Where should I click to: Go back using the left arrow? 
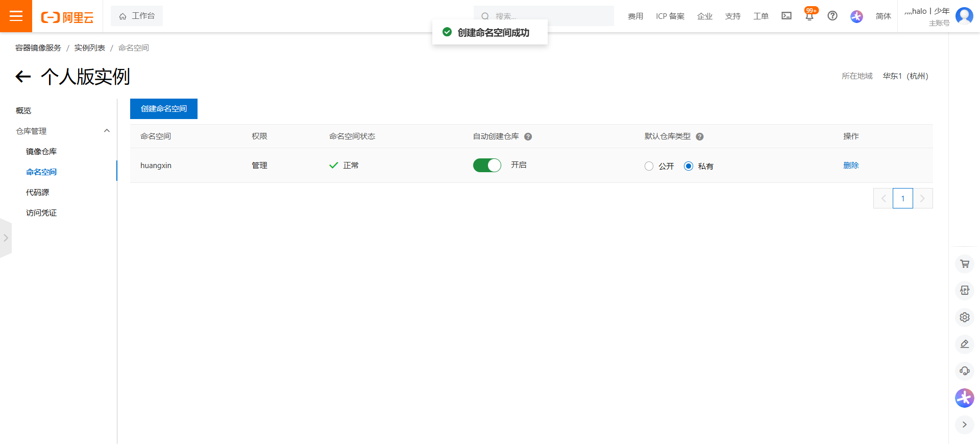pos(23,77)
